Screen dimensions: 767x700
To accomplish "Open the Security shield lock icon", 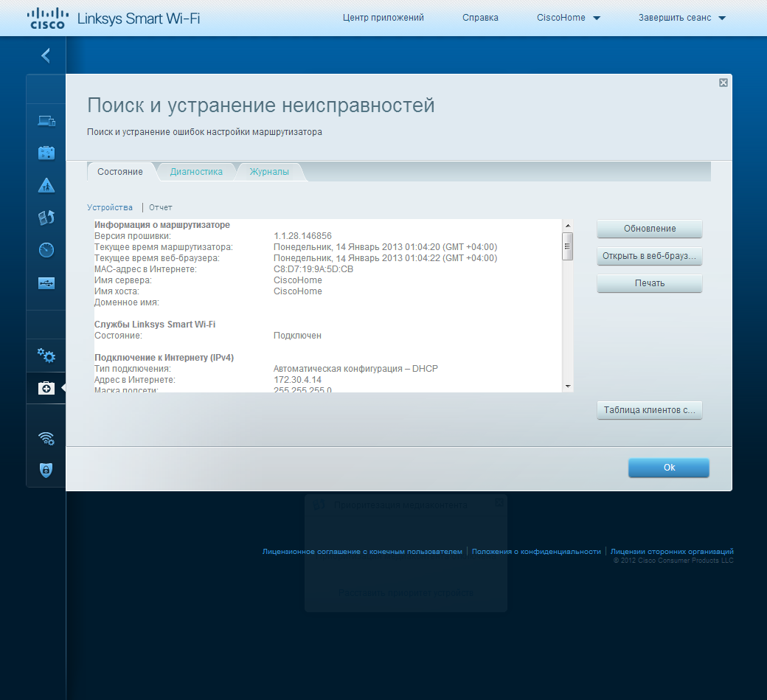I will tap(46, 470).
